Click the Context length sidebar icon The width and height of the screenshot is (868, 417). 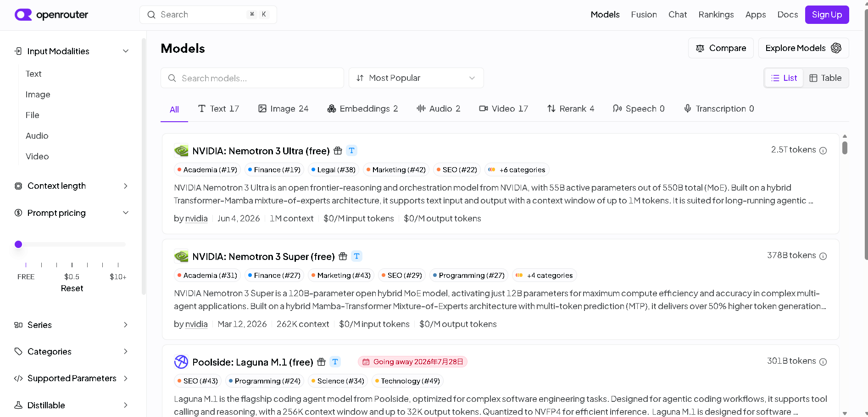click(x=18, y=186)
